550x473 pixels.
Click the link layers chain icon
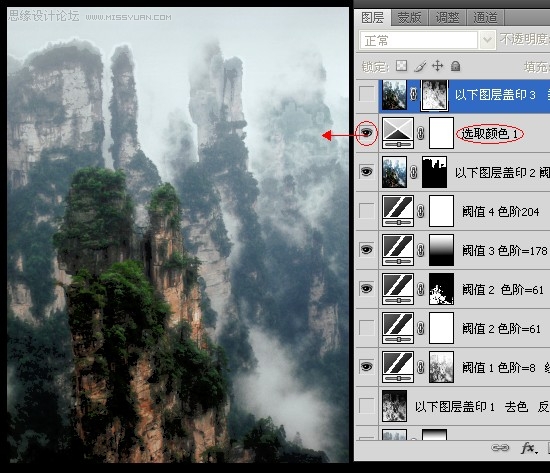point(500,448)
